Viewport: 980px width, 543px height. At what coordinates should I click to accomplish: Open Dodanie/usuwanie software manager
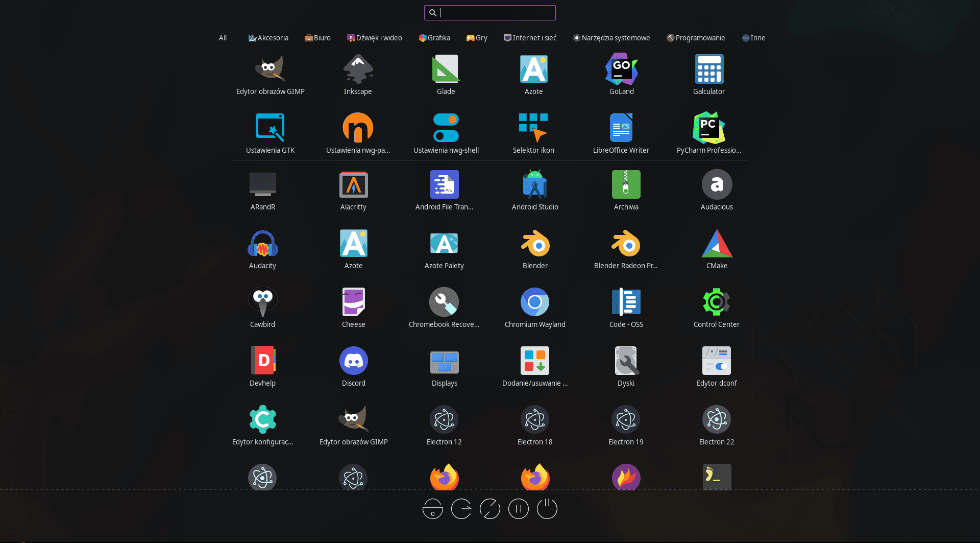coord(535,366)
